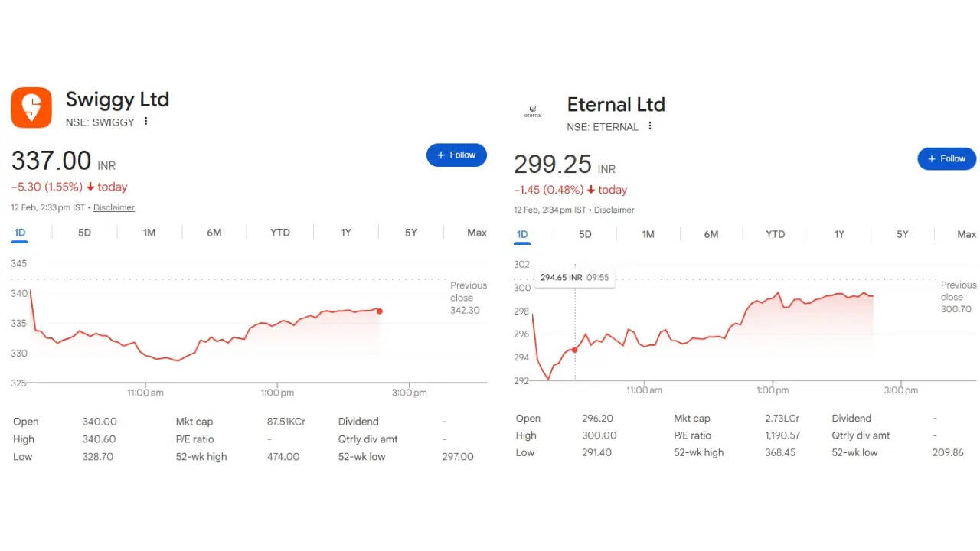Click the Swiggy orange logo icon
Screen dimensions: 980x551
pyautogui.click(x=31, y=107)
